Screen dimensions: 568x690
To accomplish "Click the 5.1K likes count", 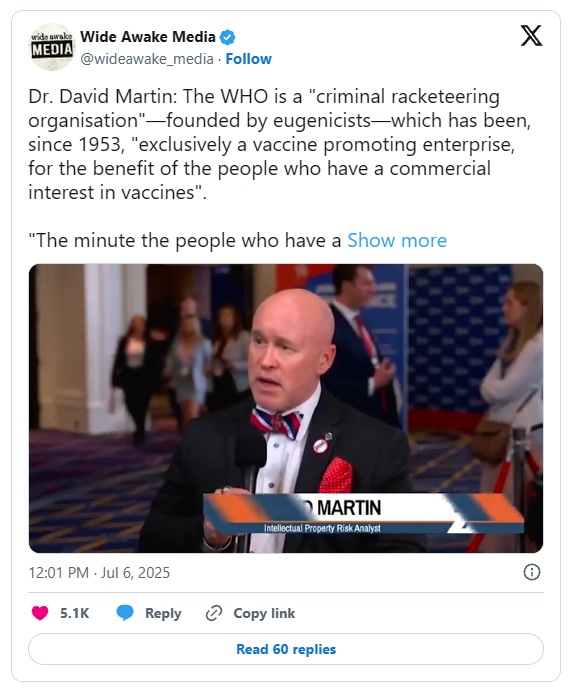I will [x=74, y=613].
